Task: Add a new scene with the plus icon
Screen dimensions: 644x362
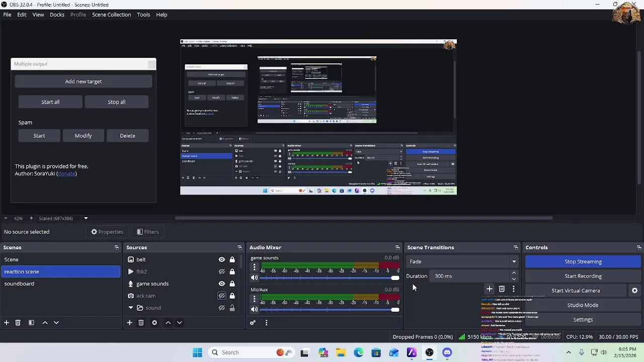Action: [7, 323]
